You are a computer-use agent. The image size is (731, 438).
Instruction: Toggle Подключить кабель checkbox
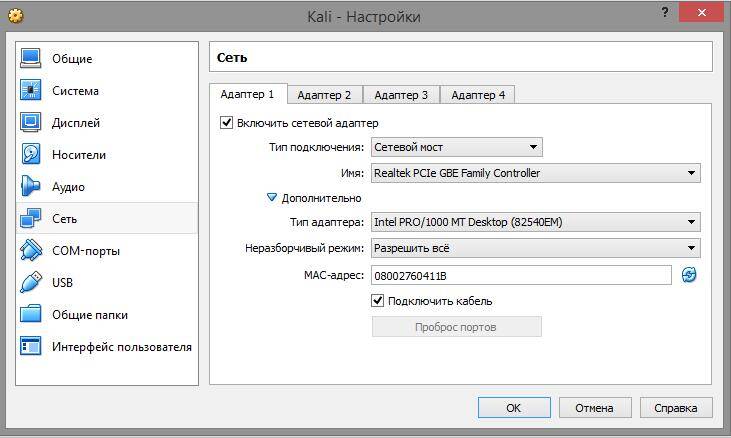pos(378,301)
